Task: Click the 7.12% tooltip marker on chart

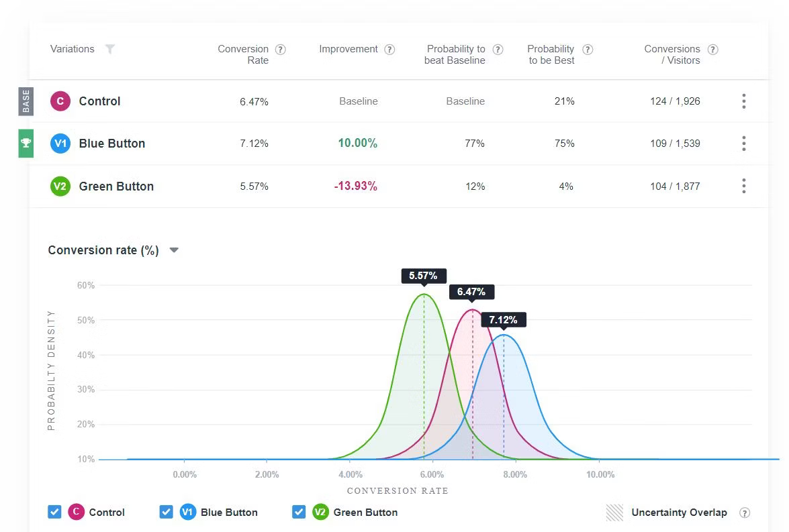Action: pyautogui.click(x=503, y=320)
